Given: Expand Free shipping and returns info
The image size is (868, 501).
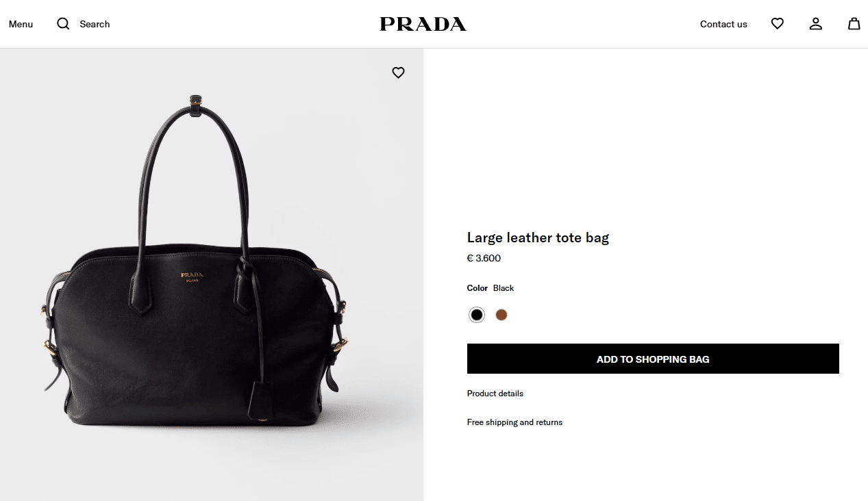Looking at the screenshot, I should click(x=514, y=422).
